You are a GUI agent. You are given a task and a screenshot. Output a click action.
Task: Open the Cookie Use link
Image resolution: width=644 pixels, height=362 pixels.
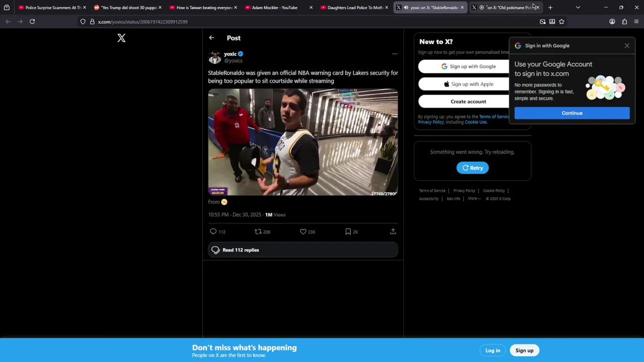475,122
